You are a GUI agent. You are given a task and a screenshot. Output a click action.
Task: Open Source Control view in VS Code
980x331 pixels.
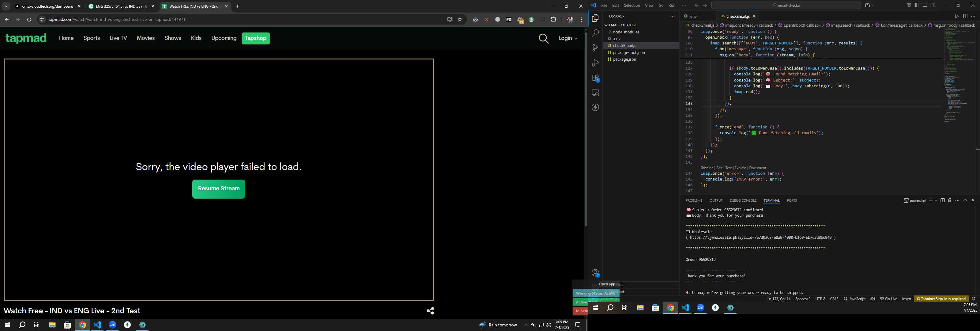click(595, 48)
